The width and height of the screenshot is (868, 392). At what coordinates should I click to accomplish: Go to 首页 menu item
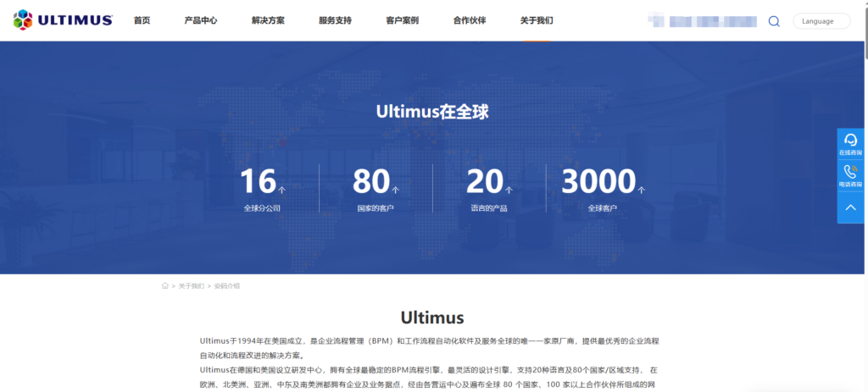click(x=142, y=20)
